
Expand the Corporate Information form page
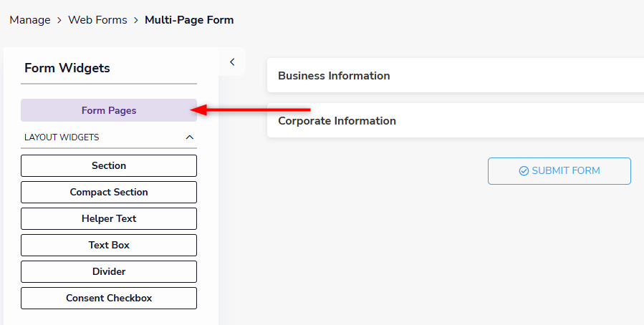pos(337,121)
